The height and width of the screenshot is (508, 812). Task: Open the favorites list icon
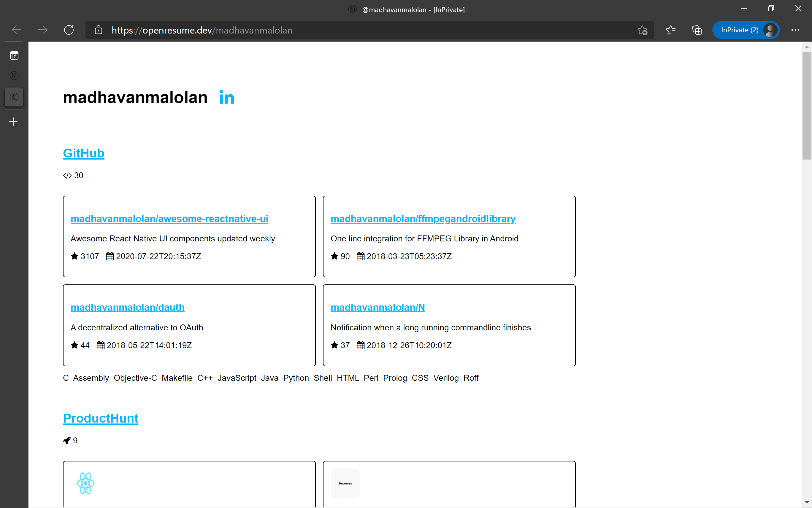671,30
